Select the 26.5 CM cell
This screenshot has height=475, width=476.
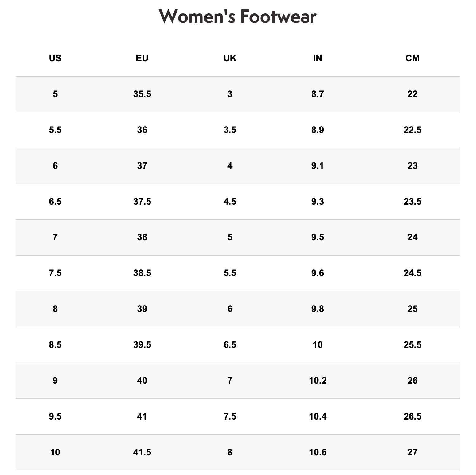(412, 416)
